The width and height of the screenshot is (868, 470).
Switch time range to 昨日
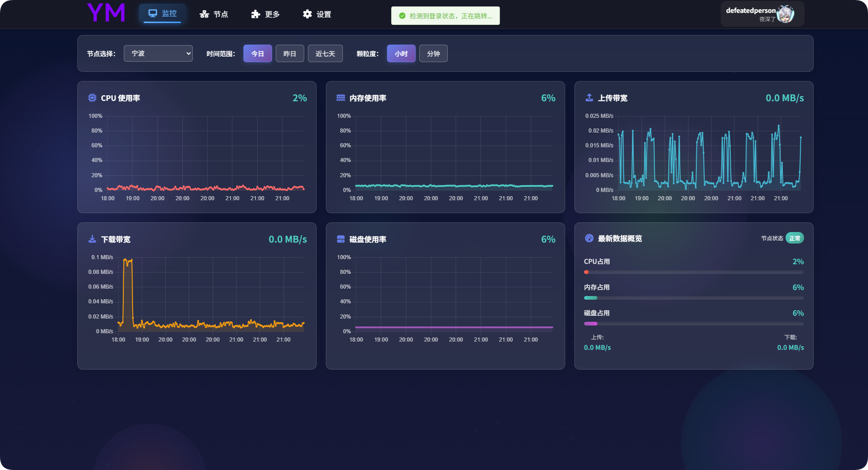pyautogui.click(x=289, y=53)
